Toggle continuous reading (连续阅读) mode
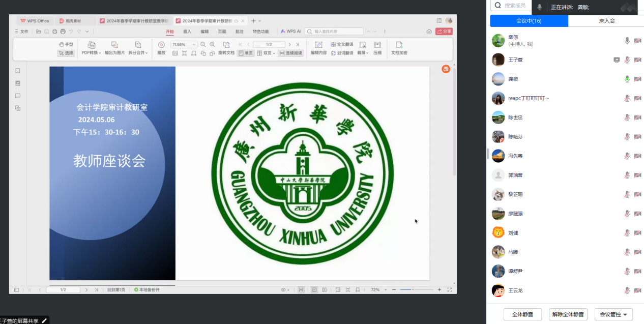The height and width of the screenshot is (324, 644). point(290,53)
